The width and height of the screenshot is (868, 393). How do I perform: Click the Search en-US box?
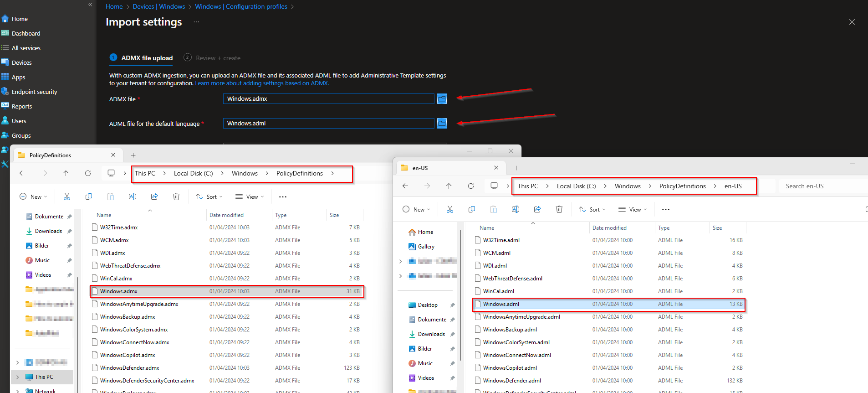tap(822, 186)
